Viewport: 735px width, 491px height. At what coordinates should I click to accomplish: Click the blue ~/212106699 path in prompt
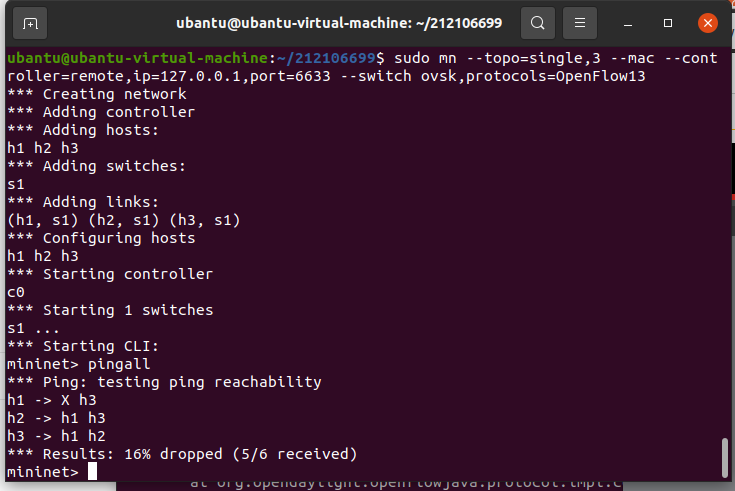(326, 58)
